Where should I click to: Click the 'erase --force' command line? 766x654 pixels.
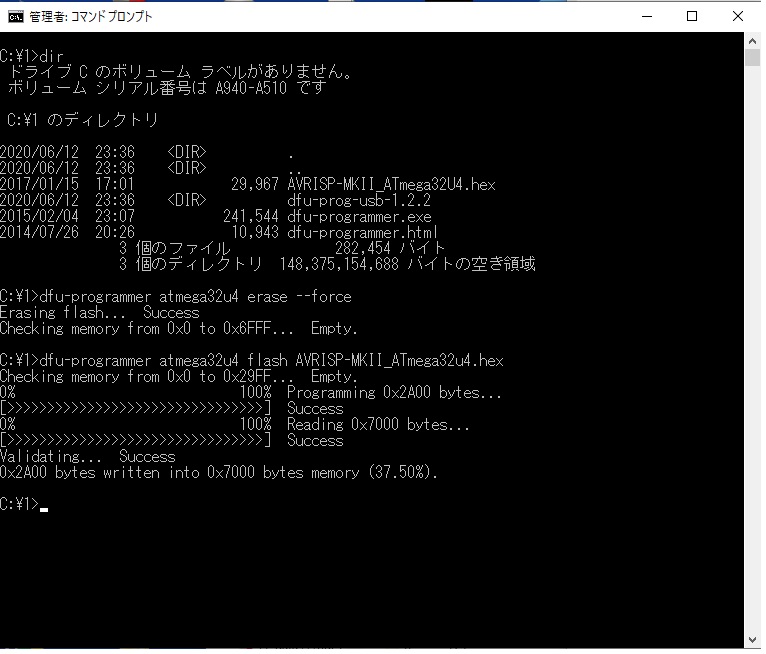click(x=176, y=296)
